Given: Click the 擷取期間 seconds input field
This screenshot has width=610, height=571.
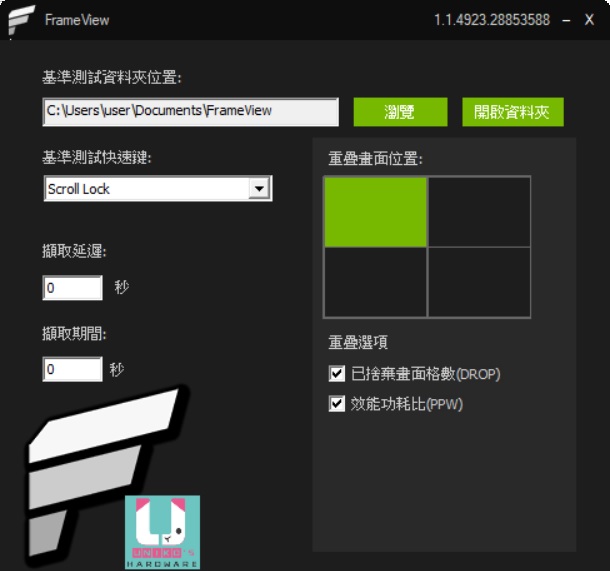Looking at the screenshot, I should (x=72, y=369).
